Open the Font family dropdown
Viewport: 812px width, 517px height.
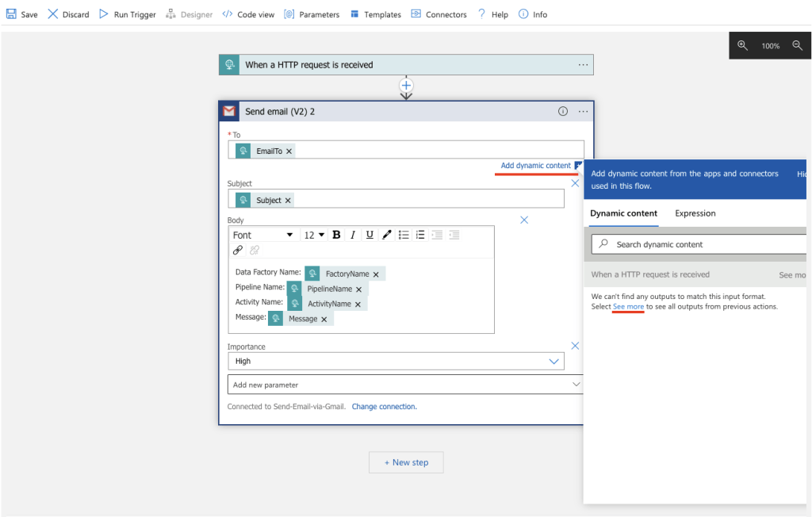tap(264, 235)
